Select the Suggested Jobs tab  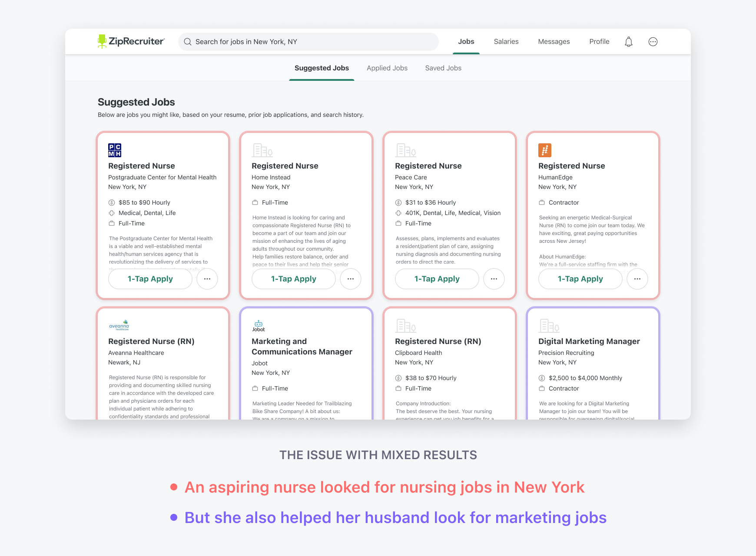click(x=322, y=68)
